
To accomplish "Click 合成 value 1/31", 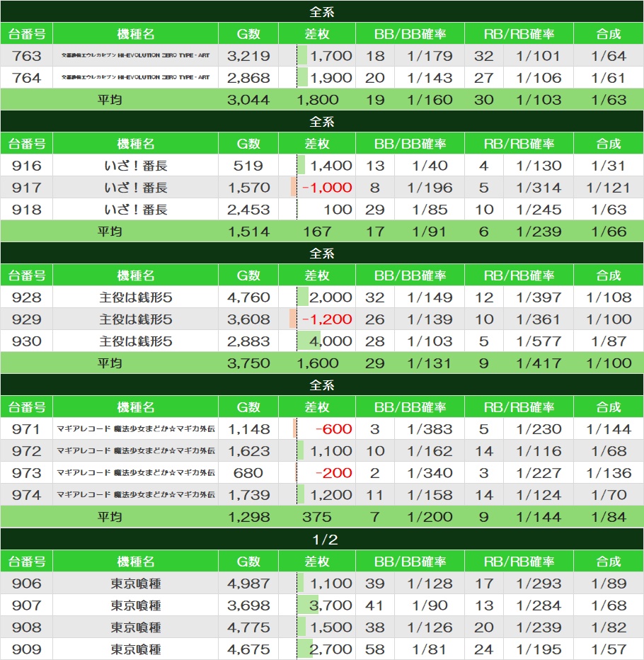I will (x=609, y=166).
